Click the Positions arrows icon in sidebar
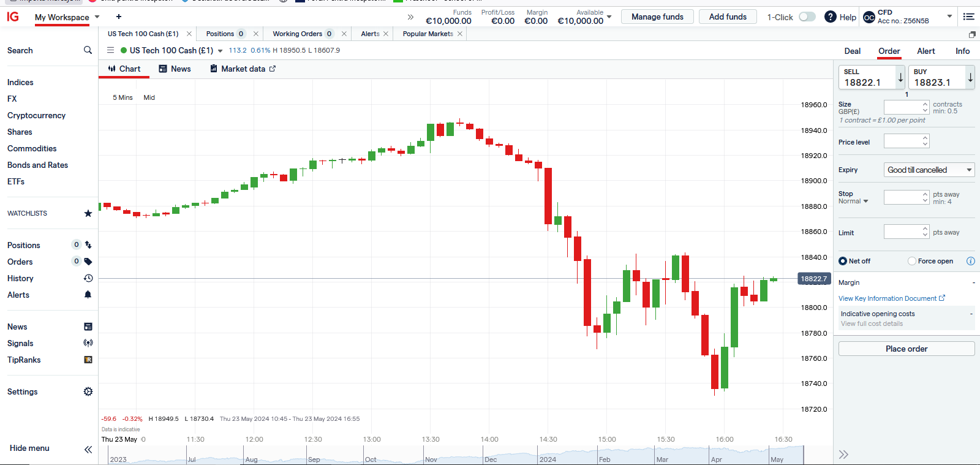The image size is (980, 465). (x=88, y=245)
